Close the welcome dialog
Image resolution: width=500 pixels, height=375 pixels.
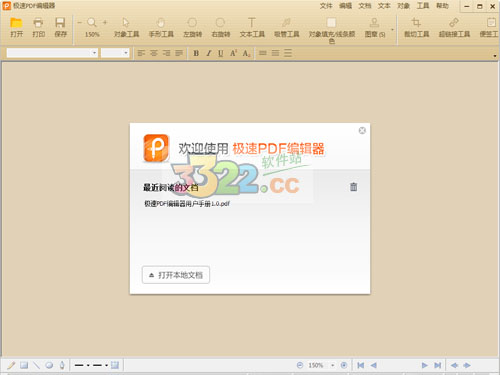[362, 130]
